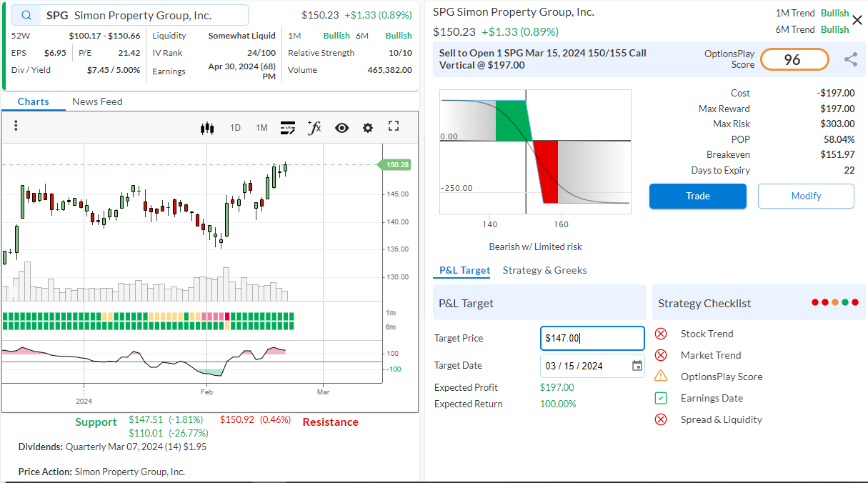
Task: Click the POP value 58.04%
Action: point(839,139)
